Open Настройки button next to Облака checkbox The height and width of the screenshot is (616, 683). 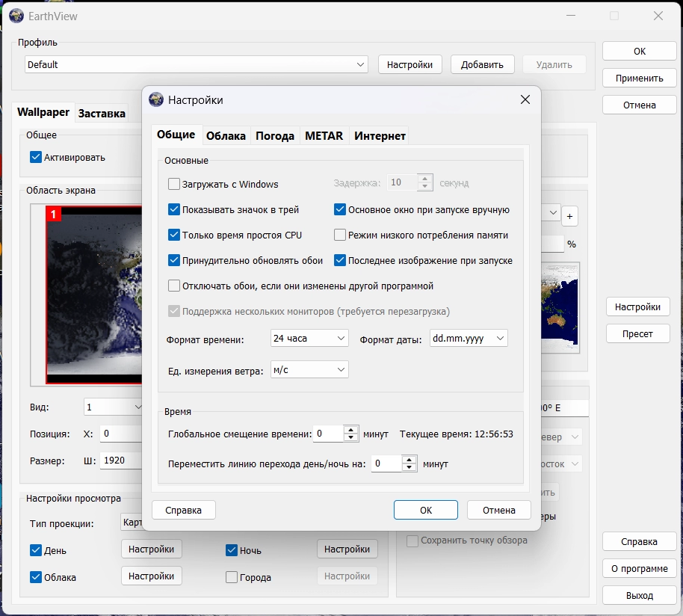tap(151, 576)
